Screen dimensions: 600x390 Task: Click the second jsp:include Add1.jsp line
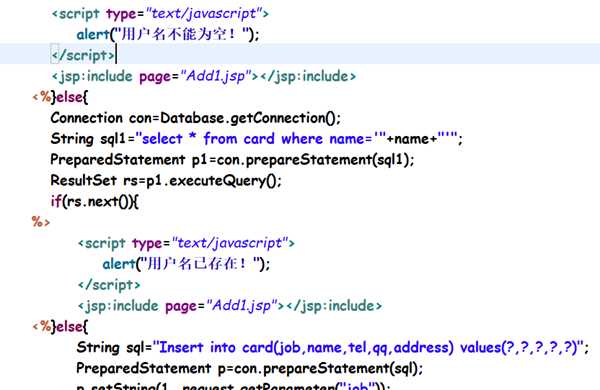[x=230, y=305]
